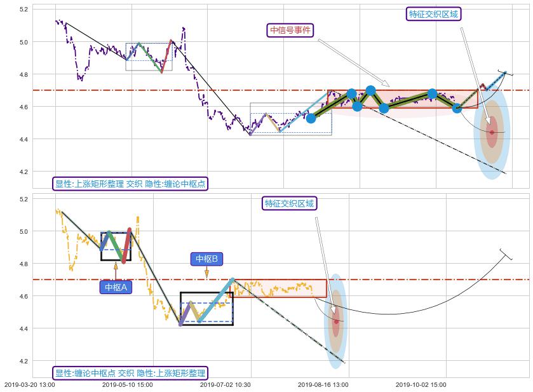Click the 特征交织区域 label in the bottom chart
Image resolution: width=533 pixels, height=392 pixels.
pyautogui.click(x=289, y=203)
